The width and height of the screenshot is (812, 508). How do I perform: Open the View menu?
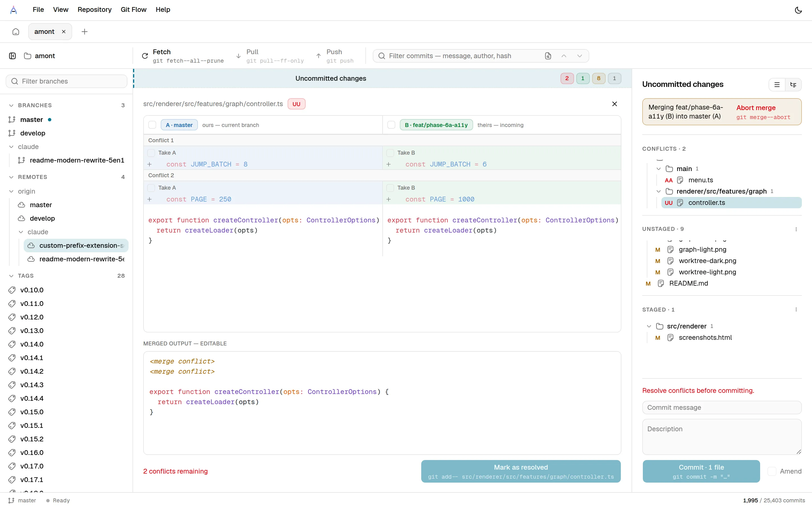(61, 10)
